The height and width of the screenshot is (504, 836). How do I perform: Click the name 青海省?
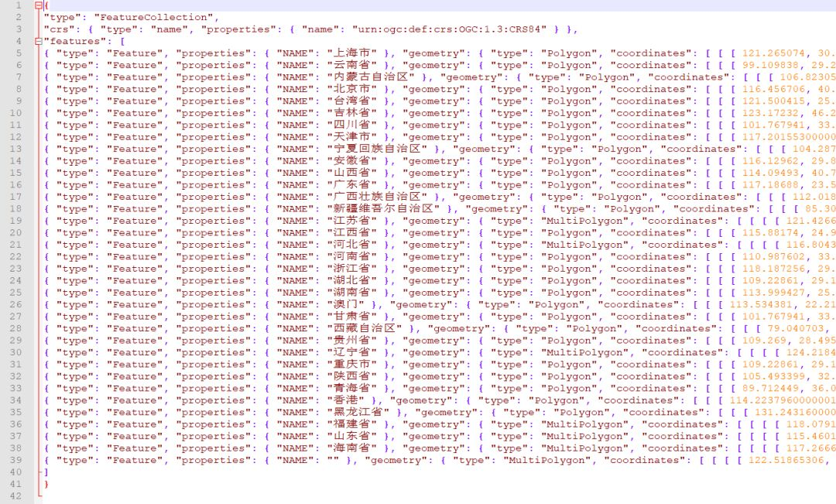click(351, 389)
